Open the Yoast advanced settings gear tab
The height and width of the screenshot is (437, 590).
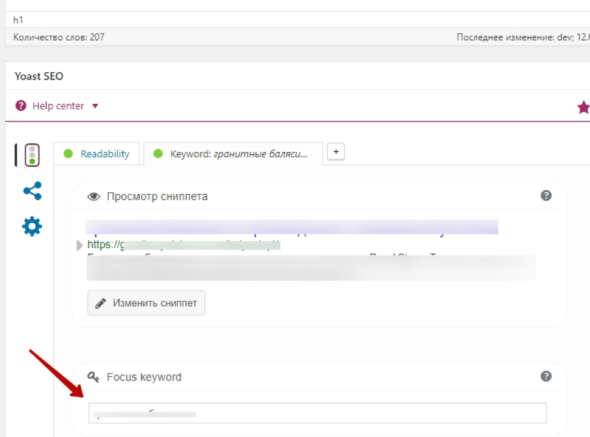[x=32, y=226]
